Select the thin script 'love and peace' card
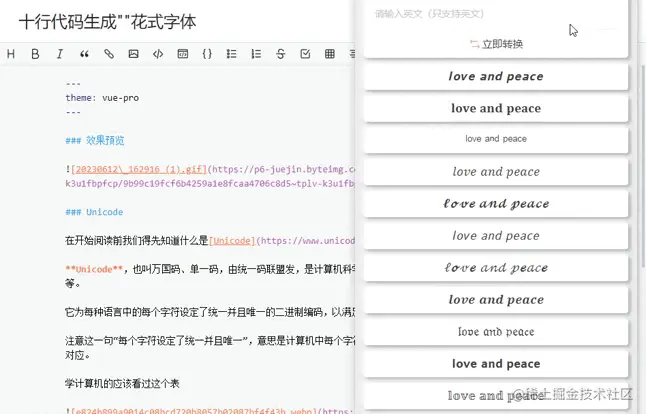Image resolution: width=646 pixels, height=414 pixels. pyautogui.click(x=496, y=268)
